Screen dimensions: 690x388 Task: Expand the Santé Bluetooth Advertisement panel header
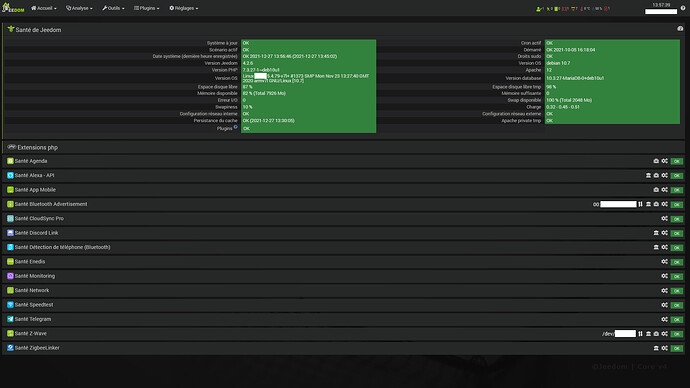coord(343,204)
